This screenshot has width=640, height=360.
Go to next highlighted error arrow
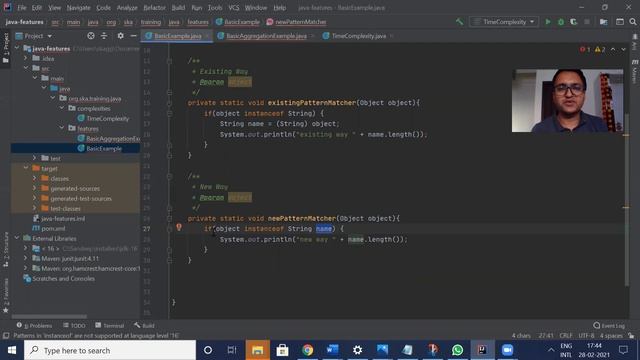click(x=623, y=49)
